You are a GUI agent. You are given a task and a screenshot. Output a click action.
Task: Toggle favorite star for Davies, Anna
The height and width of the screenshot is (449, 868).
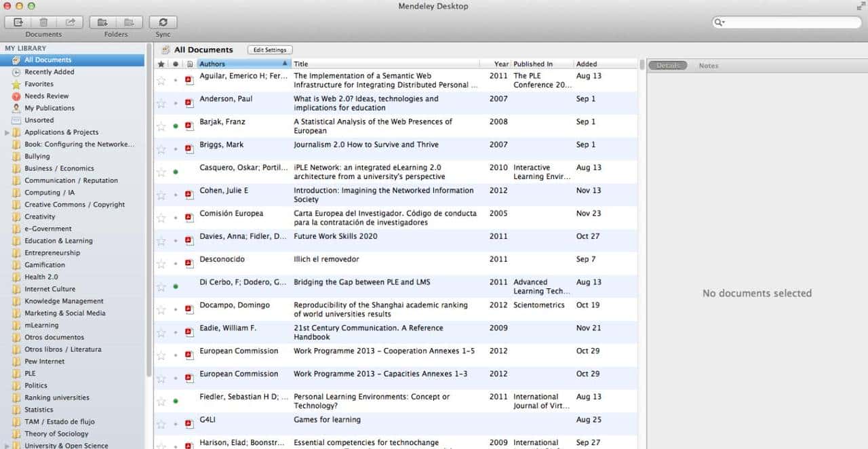[161, 241]
